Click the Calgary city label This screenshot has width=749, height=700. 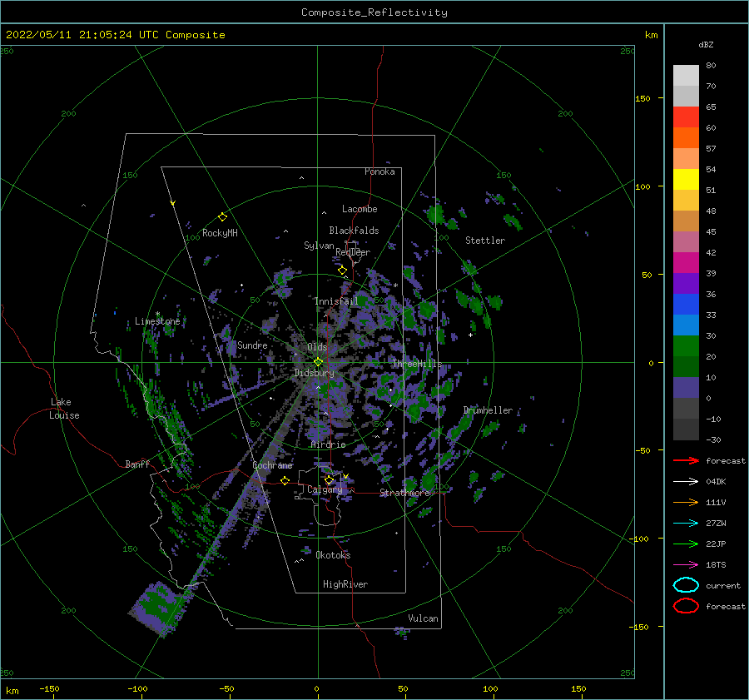tap(325, 489)
